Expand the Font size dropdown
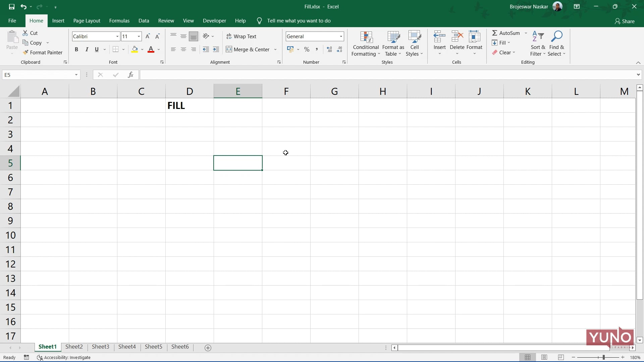Viewport: 644px width, 362px height. [138, 36]
